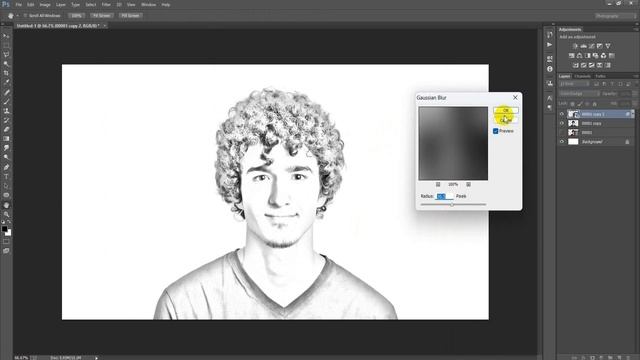Open the Adjustments panel menu
The image size is (640, 360).
click(636, 30)
